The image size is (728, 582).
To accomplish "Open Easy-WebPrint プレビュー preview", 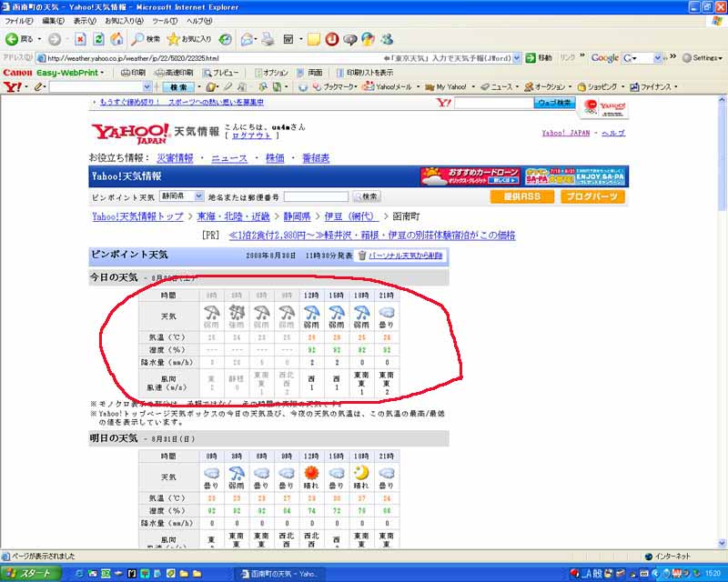I will pyautogui.click(x=221, y=73).
